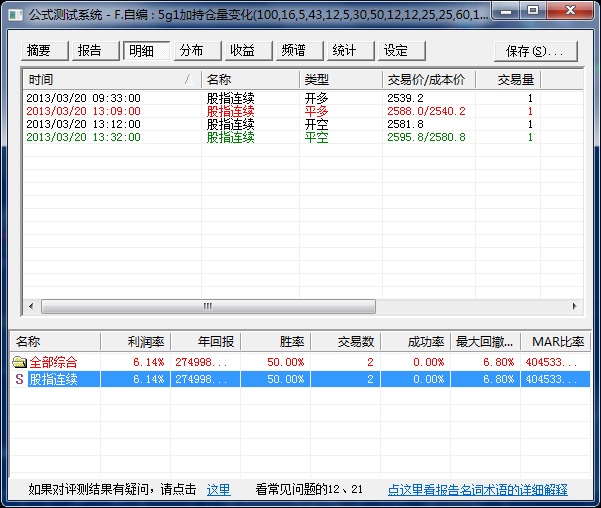
Task: Click the 这里 help link
Action: tap(218, 489)
